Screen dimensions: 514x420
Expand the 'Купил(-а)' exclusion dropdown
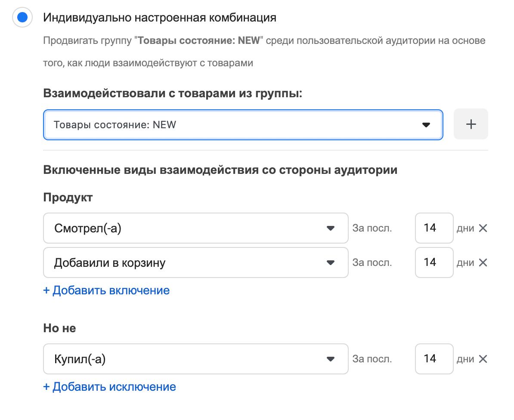click(x=195, y=359)
